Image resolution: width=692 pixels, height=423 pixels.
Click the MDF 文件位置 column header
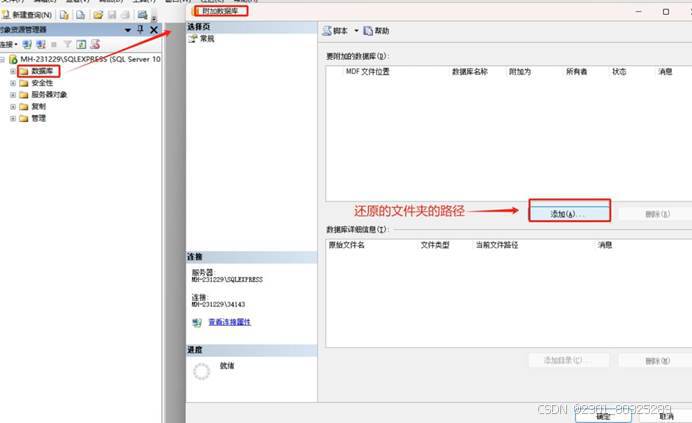click(368, 72)
